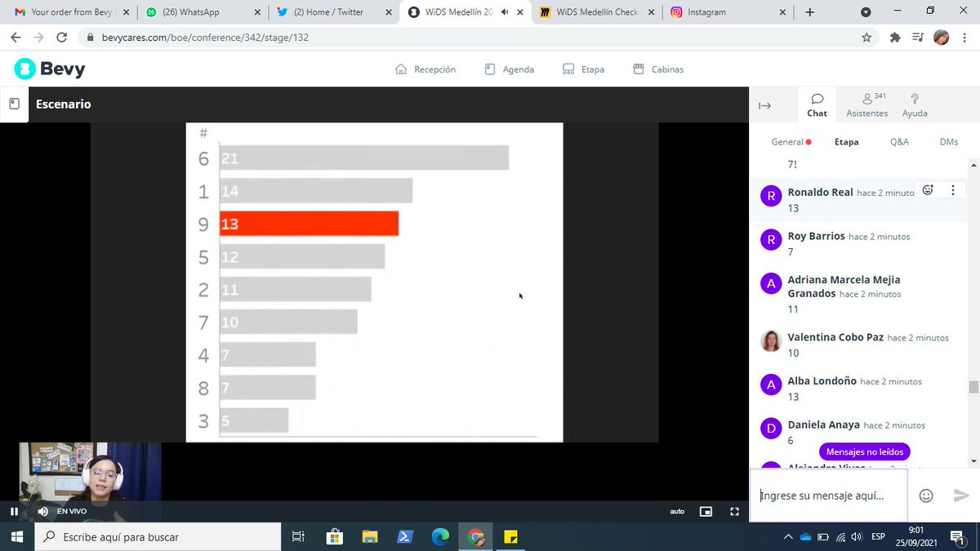Image resolution: width=980 pixels, height=551 pixels.
Task: Bookmark this page with star
Action: click(866, 38)
